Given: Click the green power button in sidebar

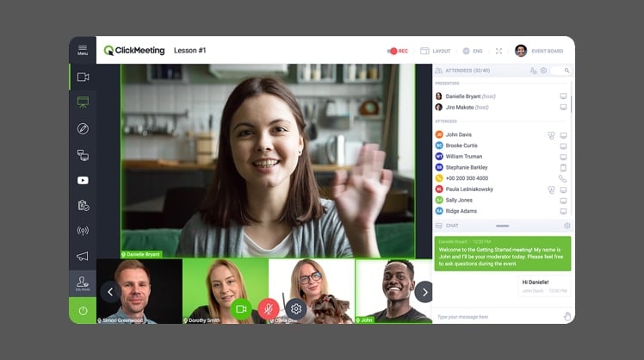Looking at the screenshot, I should [83, 310].
